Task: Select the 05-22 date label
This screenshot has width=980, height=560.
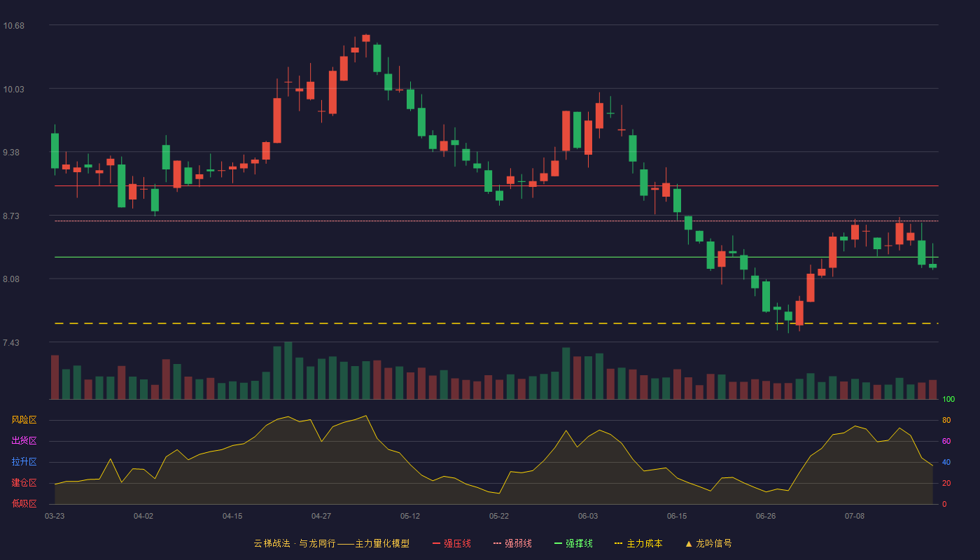Action: pos(499,516)
